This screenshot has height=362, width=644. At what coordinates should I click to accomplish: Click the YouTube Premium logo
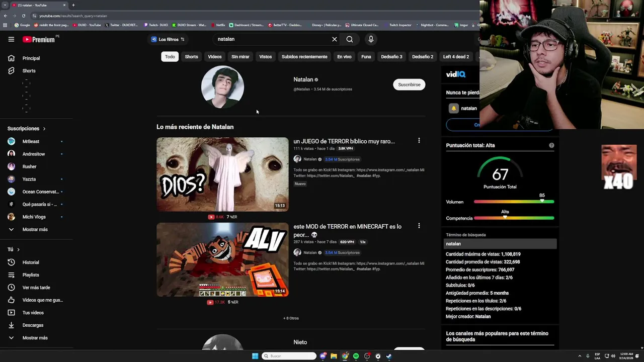39,39
